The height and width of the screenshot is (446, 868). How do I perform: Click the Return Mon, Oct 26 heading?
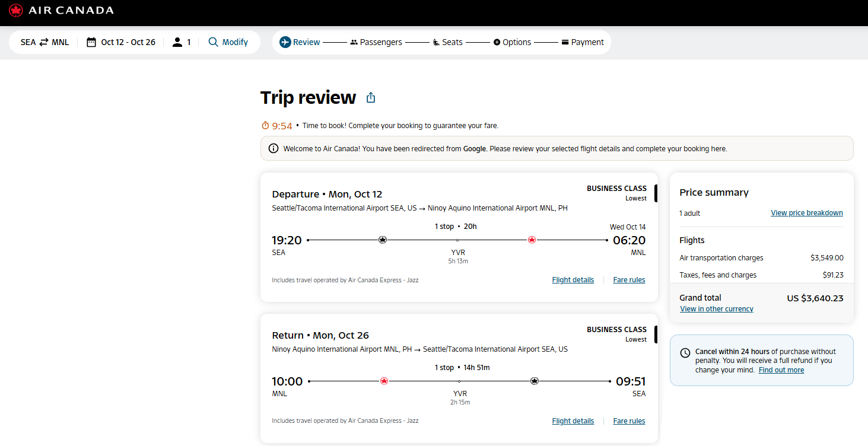pyautogui.click(x=320, y=336)
